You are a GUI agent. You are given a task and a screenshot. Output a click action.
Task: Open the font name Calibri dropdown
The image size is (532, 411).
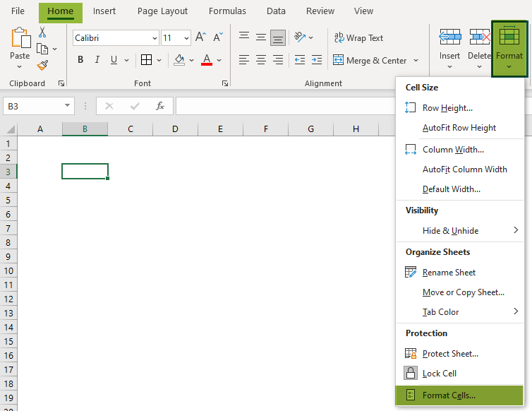pyautogui.click(x=155, y=38)
